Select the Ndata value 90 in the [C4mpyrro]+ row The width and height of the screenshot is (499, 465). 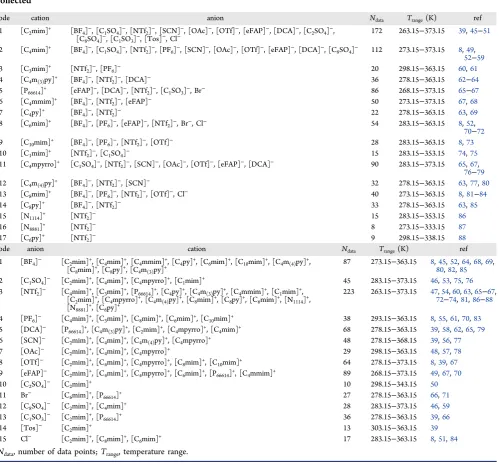375,165
